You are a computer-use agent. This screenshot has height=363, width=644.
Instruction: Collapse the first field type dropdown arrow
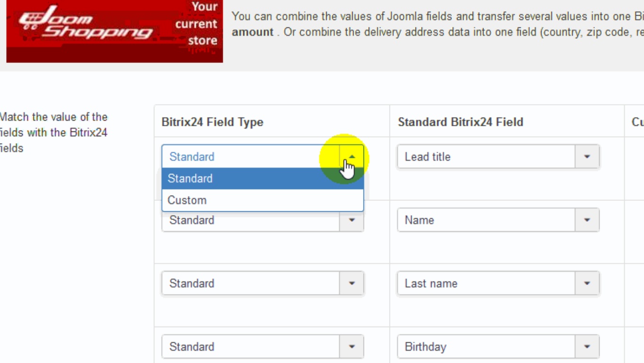pyautogui.click(x=351, y=157)
